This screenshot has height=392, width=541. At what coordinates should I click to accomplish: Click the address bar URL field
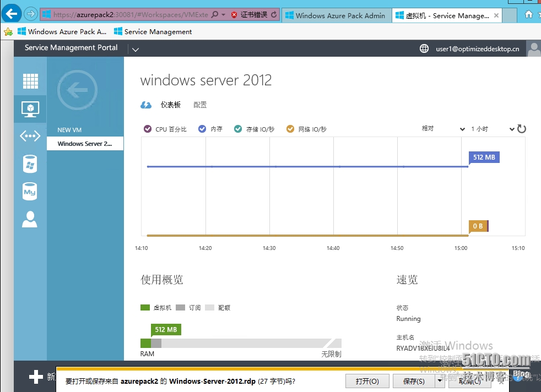click(131, 14)
